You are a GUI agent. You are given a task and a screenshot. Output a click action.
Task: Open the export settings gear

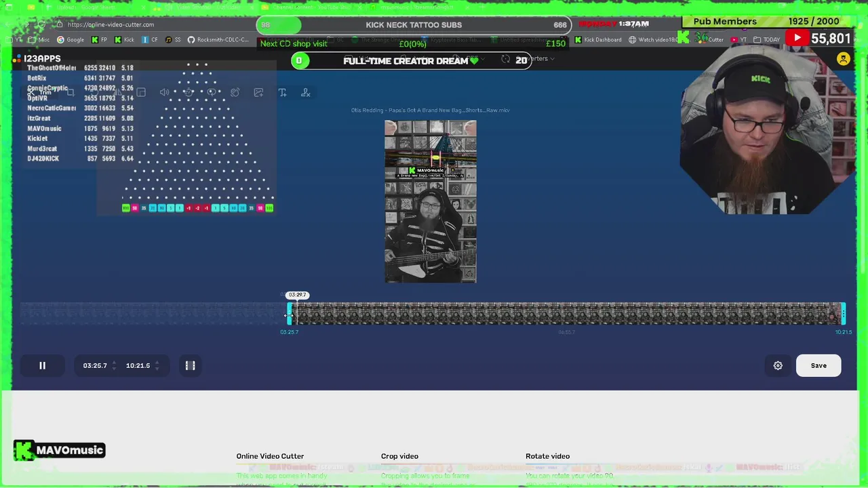pos(778,365)
